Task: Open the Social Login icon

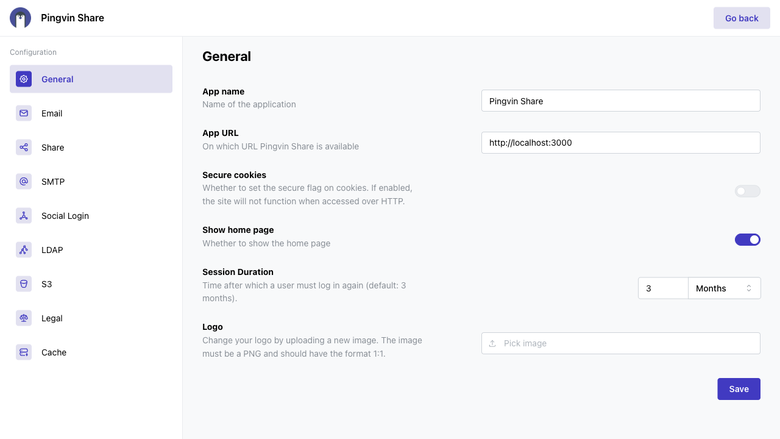Action: (23, 216)
